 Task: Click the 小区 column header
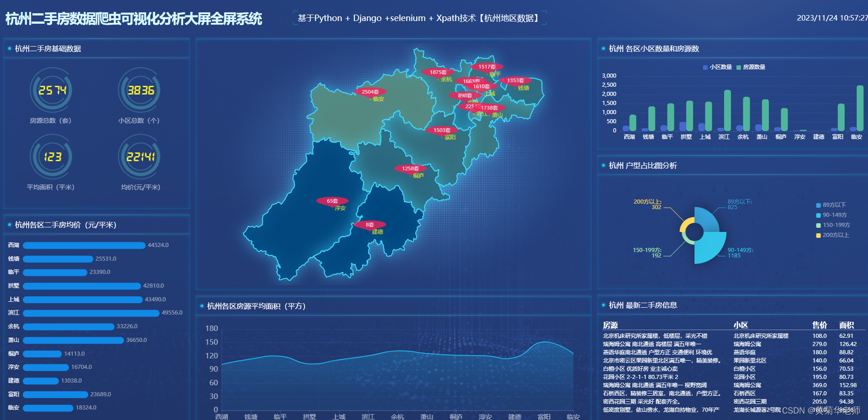coord(741,325)
